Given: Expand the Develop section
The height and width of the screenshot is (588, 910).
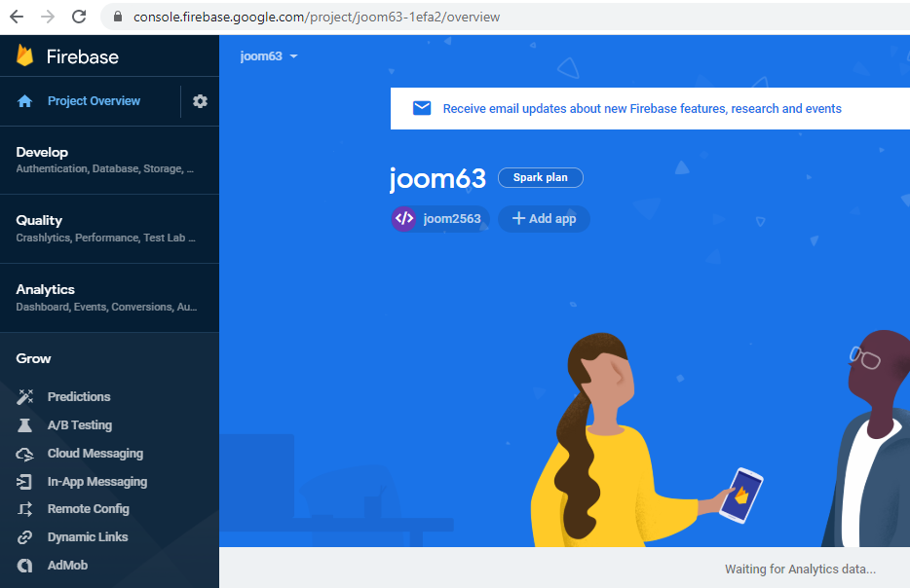Looking at the screenshot, I should coord(107,160).
